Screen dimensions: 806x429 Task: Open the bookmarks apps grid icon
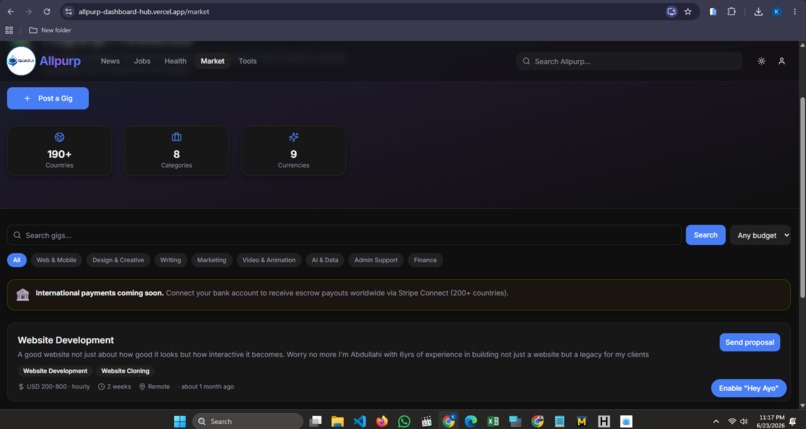click(x=9, y=30)
